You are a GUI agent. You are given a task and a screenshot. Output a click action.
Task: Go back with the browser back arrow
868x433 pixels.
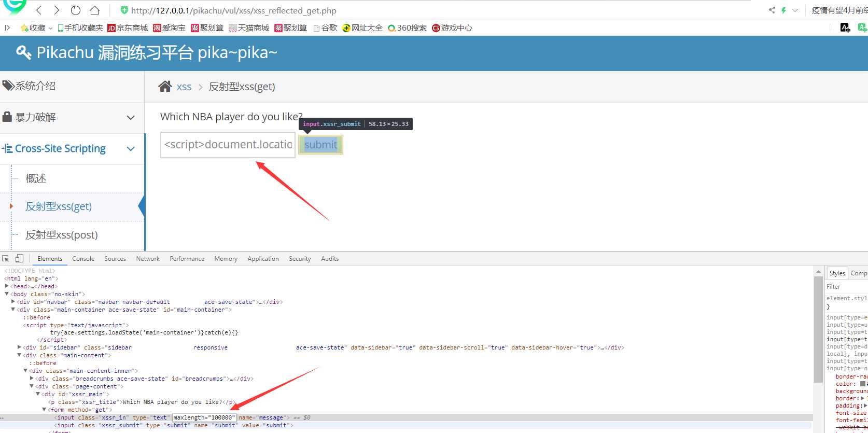click(x=39, y=10)
